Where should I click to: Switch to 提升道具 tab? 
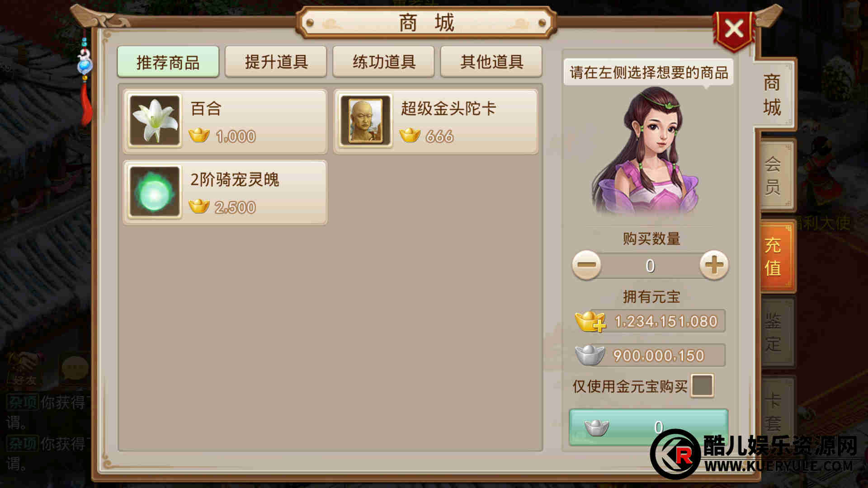276,61
